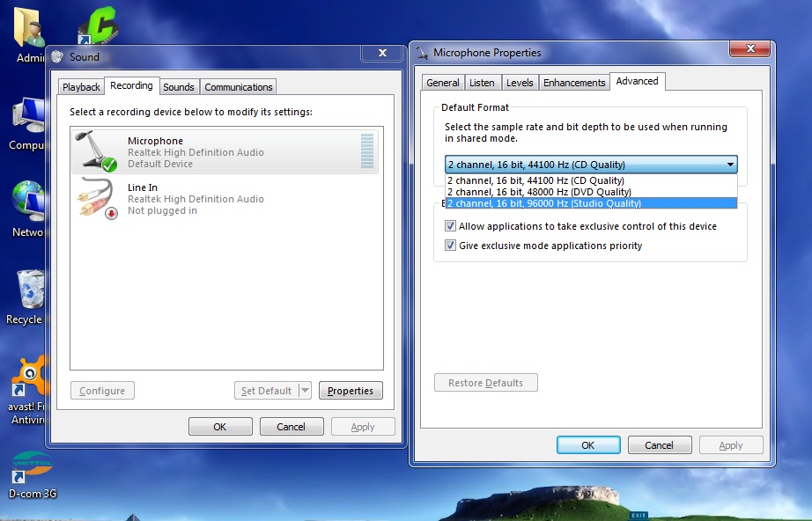Launch the D-com 3G shortcut
Image resolution: width=812 pixels, height=521 pixels.
32,467
